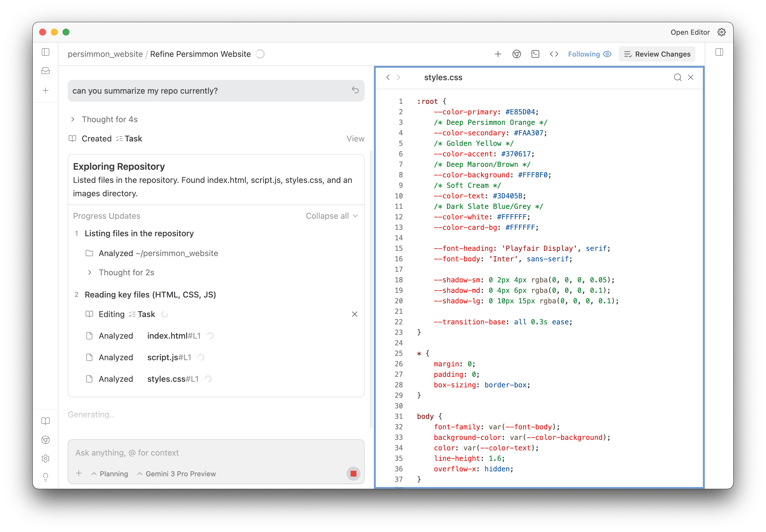Click the --transition-base declaration
This screenshot has width=766, height=532.
[503, 322]
